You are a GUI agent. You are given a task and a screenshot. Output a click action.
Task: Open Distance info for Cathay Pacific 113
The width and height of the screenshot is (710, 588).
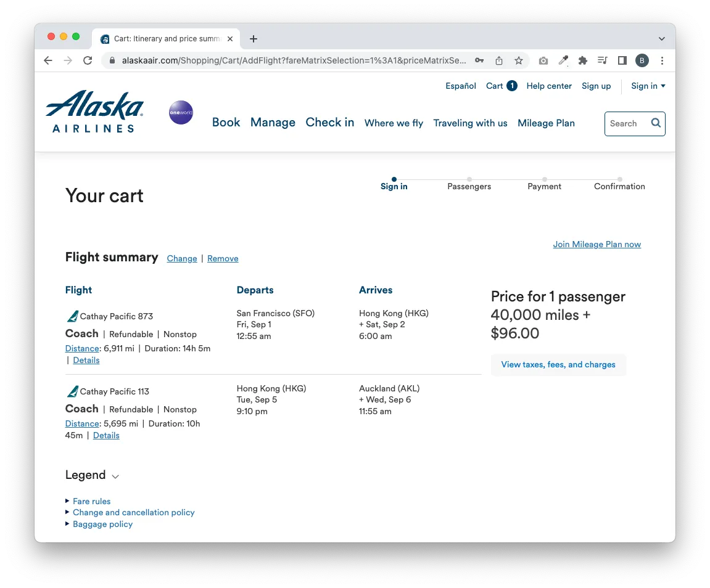[82, 423]
